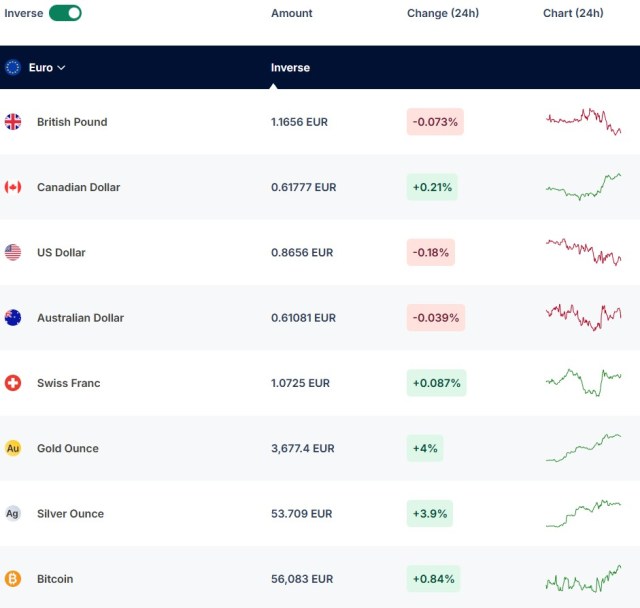Click the Gold Ounce Au icon
640x608 pixels.
(x=13, y=448)
